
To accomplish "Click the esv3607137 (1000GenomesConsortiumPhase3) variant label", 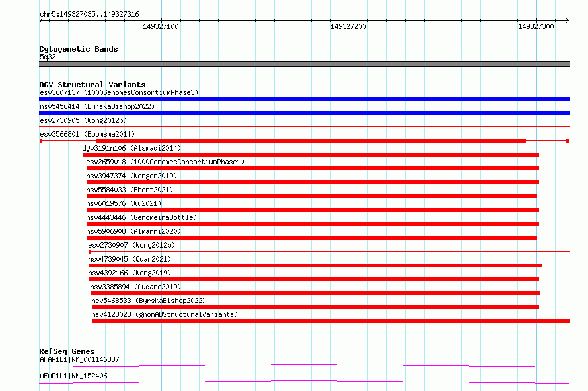I will [119, 92].
